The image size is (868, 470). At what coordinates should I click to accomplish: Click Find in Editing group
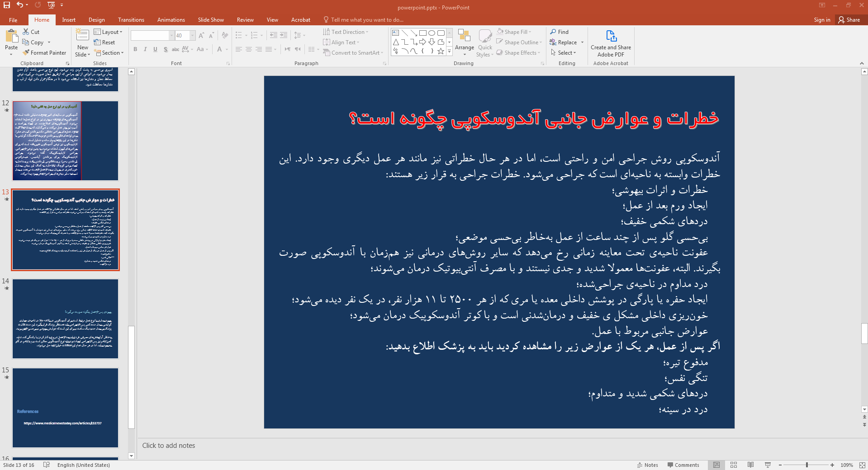[x=560, y=32]
